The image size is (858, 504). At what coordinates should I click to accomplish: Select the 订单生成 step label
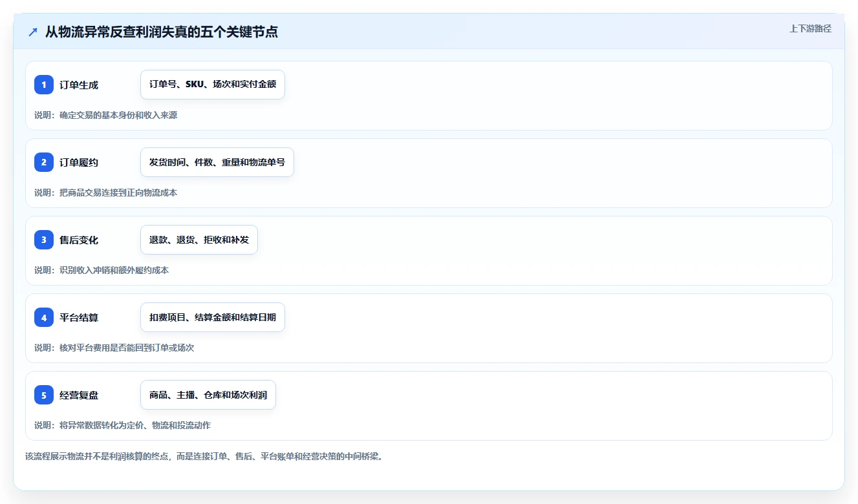(x=79, y=85)
